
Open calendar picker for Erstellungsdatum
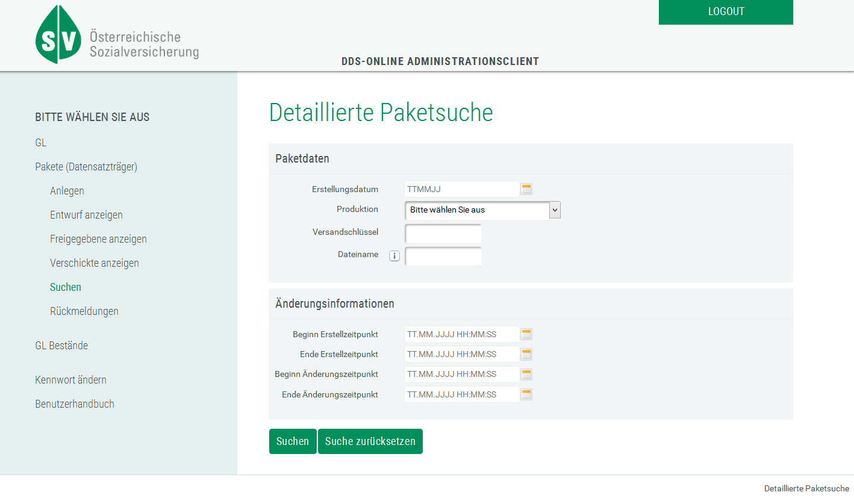[526, 189]
